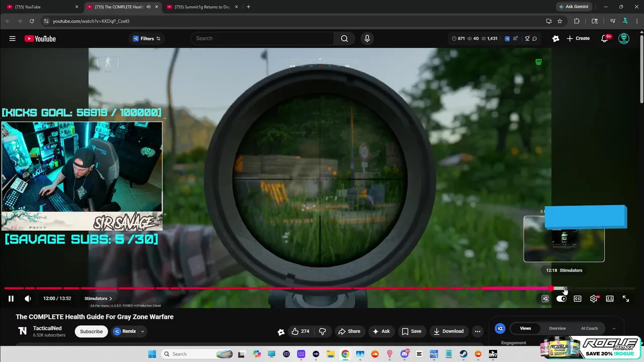Collapse the vidIQ panel with the chevron

[614, 329]
